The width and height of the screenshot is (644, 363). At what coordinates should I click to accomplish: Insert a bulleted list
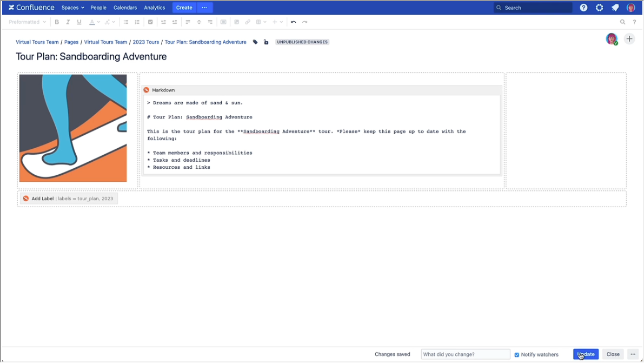pos(126,22)
